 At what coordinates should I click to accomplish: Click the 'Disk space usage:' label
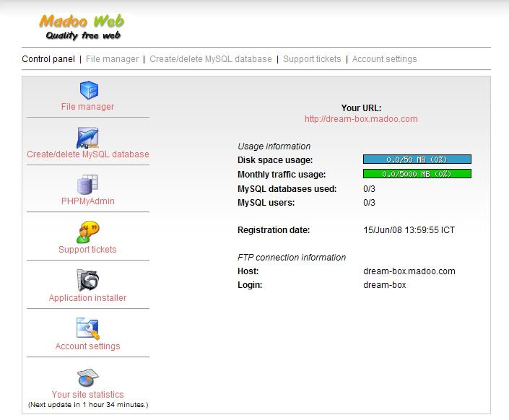pos(275,160)
